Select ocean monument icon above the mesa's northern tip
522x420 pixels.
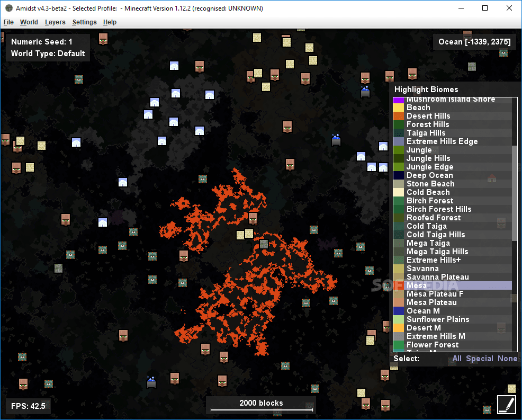203,179
